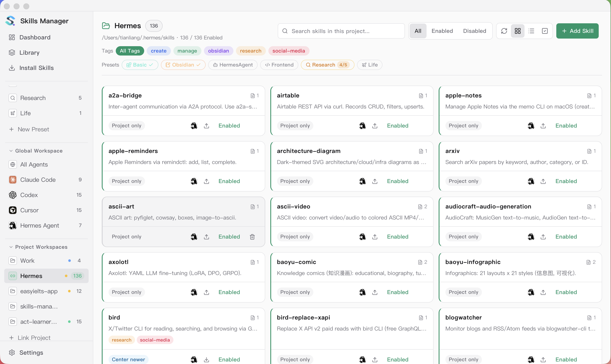Click the search skills input field

click(341, 31)
